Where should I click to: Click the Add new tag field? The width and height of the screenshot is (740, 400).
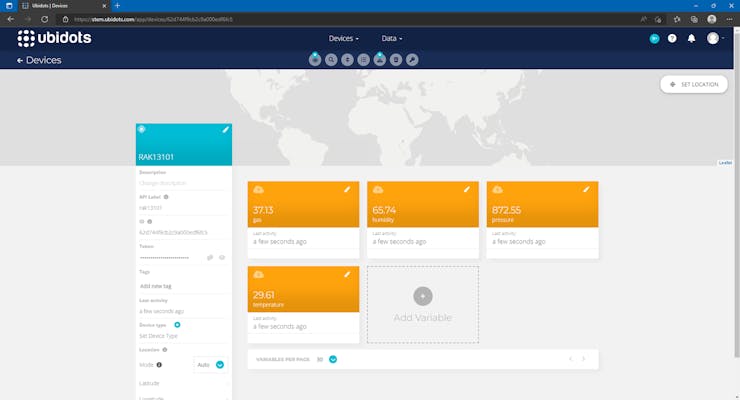pyautogui.click(x=183, y=286)
